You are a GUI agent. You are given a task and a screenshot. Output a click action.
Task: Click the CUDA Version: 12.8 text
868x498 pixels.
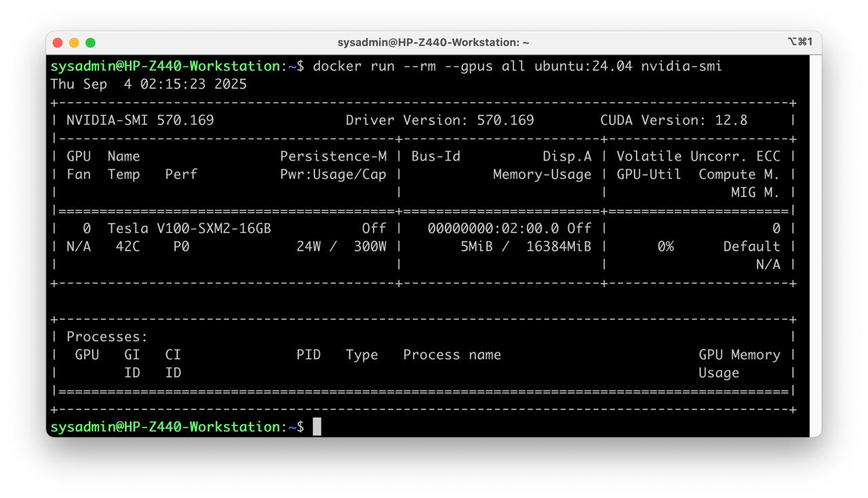673,121
